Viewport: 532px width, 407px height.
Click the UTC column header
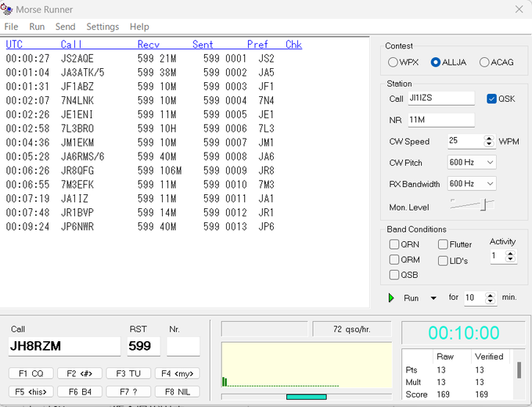(x=14, y=45)
